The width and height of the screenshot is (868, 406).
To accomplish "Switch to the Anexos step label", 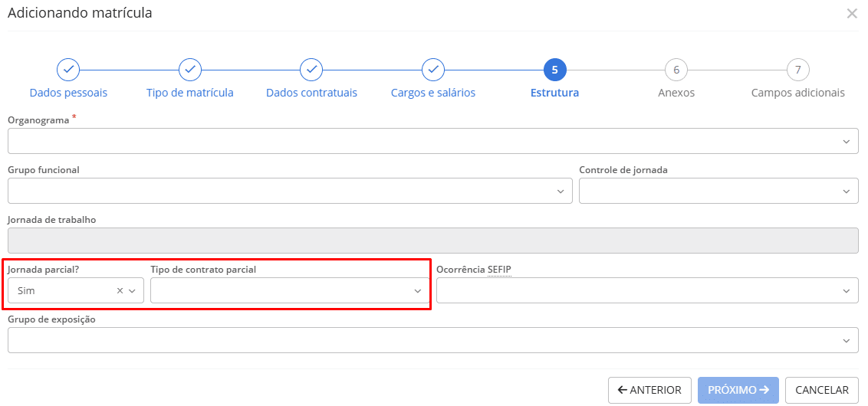I will pyautogui.click(x=676, y=93).
